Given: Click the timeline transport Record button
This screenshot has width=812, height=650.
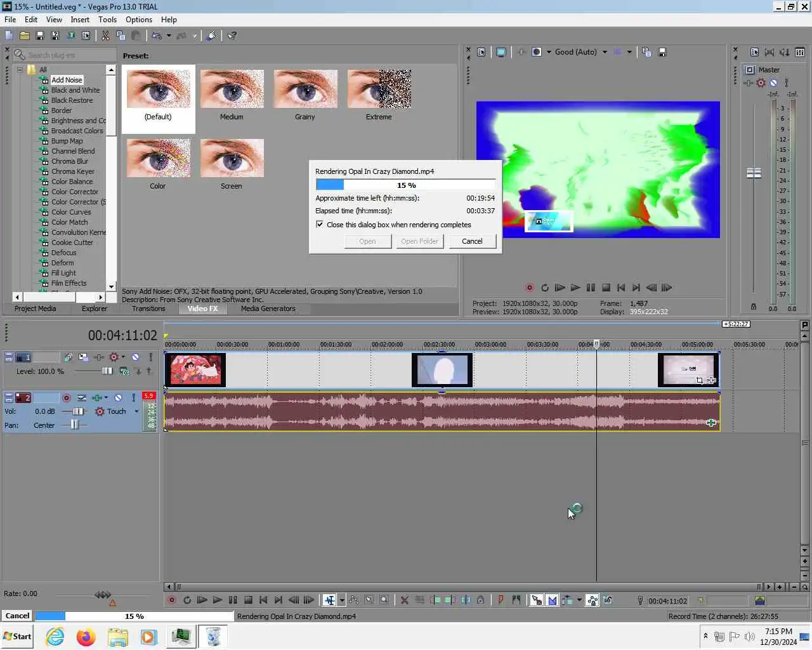Looking at the screenshot, I should [x=171, y=600].
